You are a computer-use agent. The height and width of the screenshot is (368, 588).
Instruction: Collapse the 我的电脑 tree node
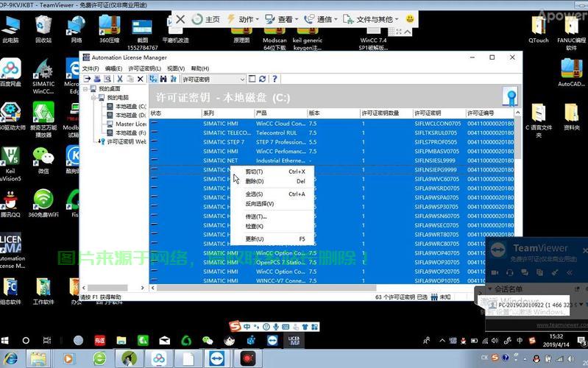(93, 98)
